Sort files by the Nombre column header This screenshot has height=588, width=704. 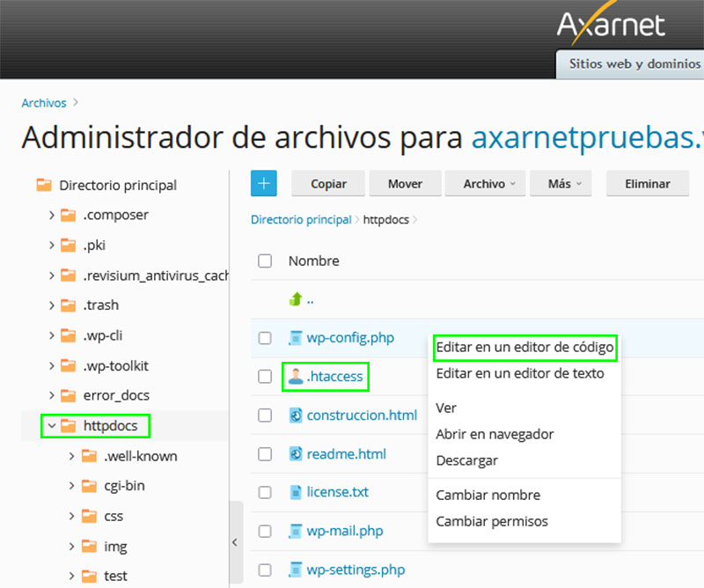314,261
